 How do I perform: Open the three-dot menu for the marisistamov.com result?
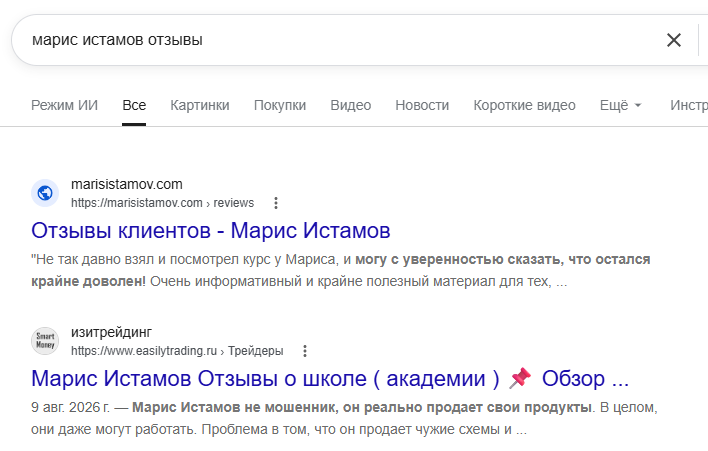coord(276,203)
